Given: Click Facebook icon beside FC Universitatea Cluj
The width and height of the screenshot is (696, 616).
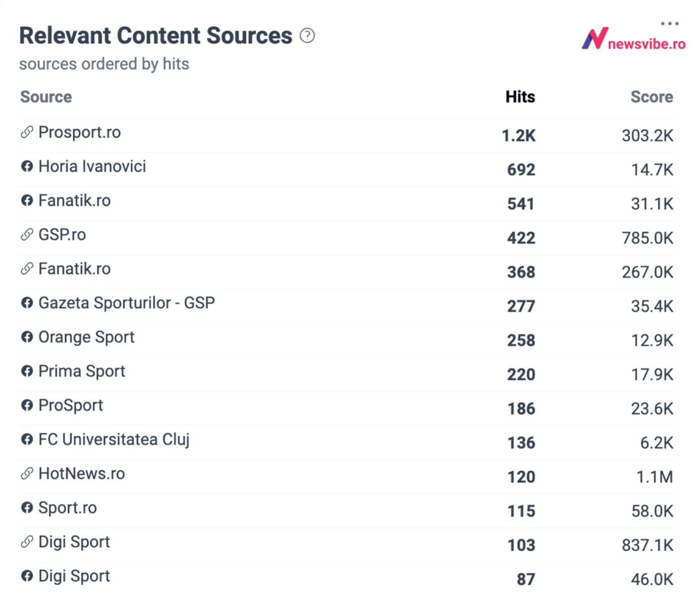Looking at the screenshot, I should pos(27,439).
